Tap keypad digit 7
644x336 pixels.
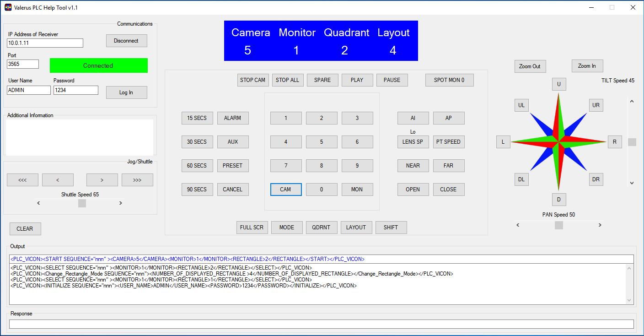tap(286, 166)
